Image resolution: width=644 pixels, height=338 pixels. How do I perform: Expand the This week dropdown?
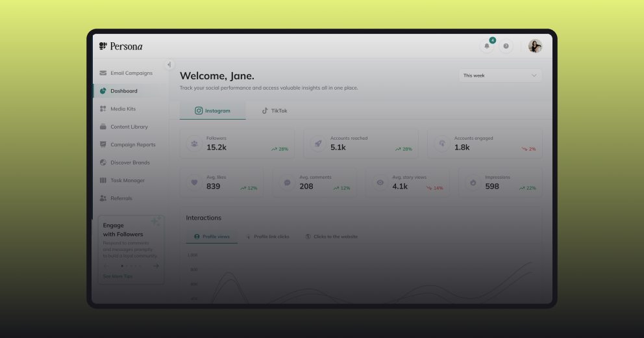(x=501, y=75)
